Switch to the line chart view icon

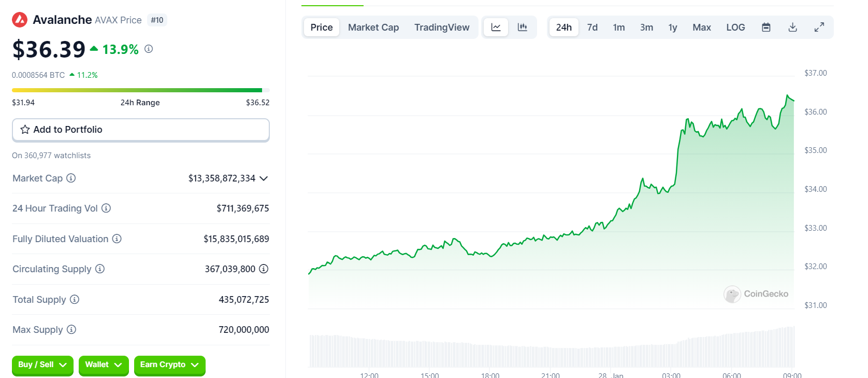(x=496, y=27)
